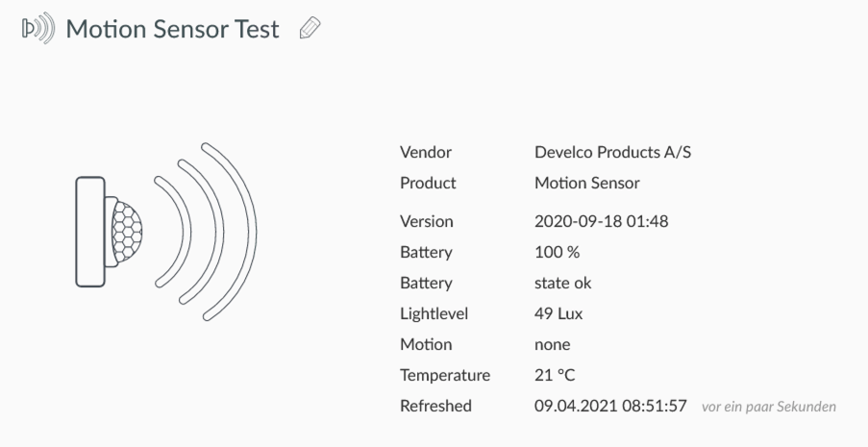Click the temperature reading "21 °C"
This screenshot has width=868, height=447.
tap(555, 375)
